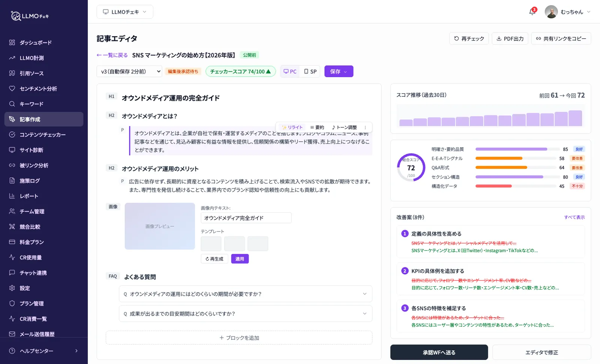The image size is (600, 364).
Task: Open メール送信履歴
Action: (44, 334)
